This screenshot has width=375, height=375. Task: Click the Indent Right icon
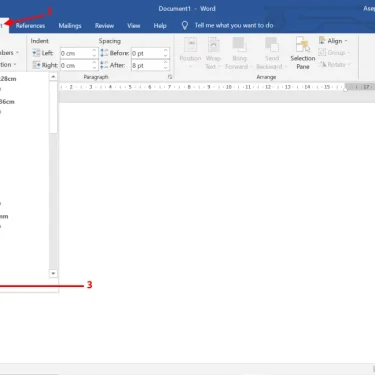point(36,65)
